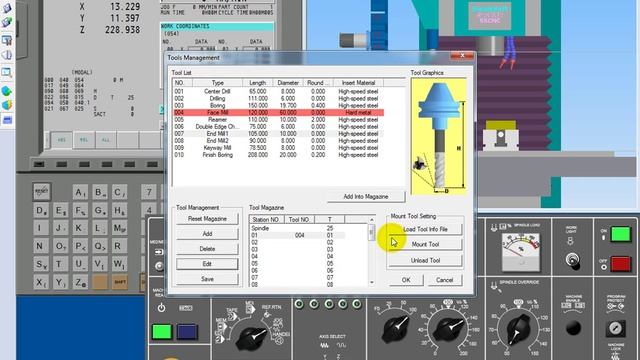The width and height of the screenshot is (640, 360).
Task: Click the Unload Tool button
Action: coord(425,260)
